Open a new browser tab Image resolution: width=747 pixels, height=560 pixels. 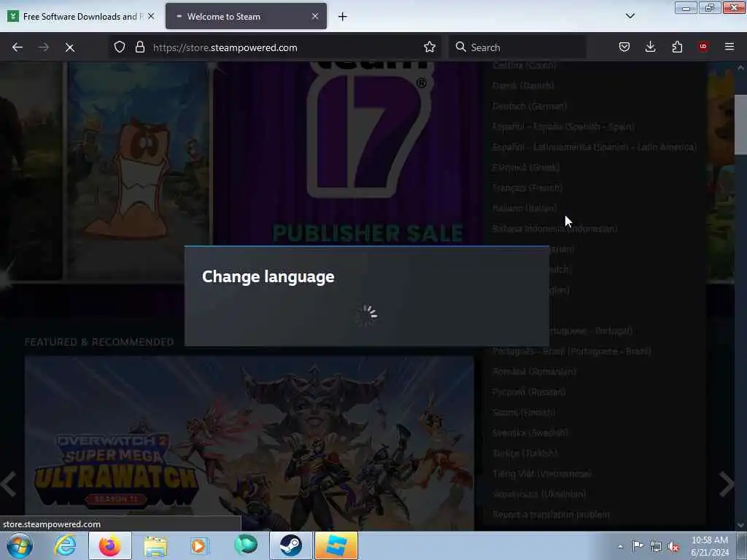click(x=342, y=17)
